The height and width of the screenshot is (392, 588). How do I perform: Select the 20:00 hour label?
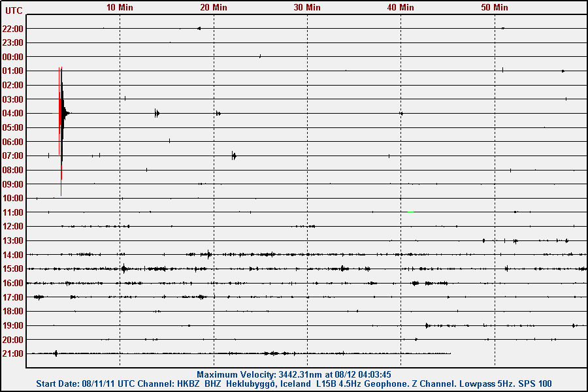pos(13,340)
